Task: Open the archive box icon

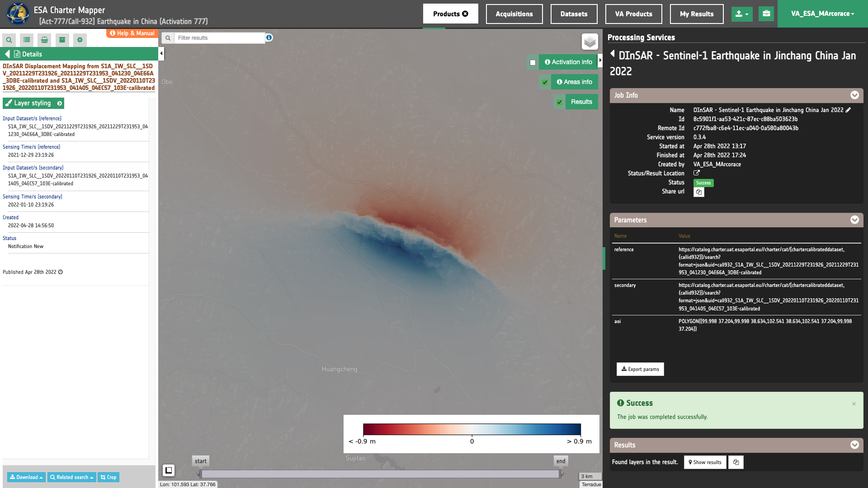Action: point(62,40)
